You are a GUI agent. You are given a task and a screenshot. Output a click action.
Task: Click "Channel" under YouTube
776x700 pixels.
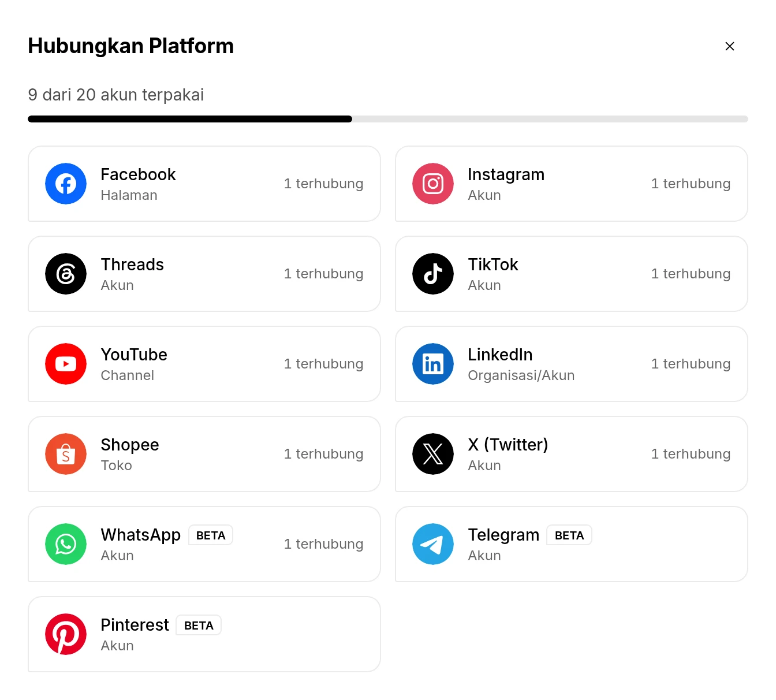tap(128, 375)
